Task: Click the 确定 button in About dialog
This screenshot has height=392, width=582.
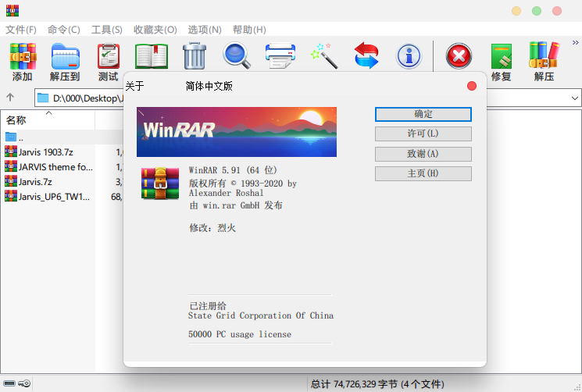Action: [423, 114]
